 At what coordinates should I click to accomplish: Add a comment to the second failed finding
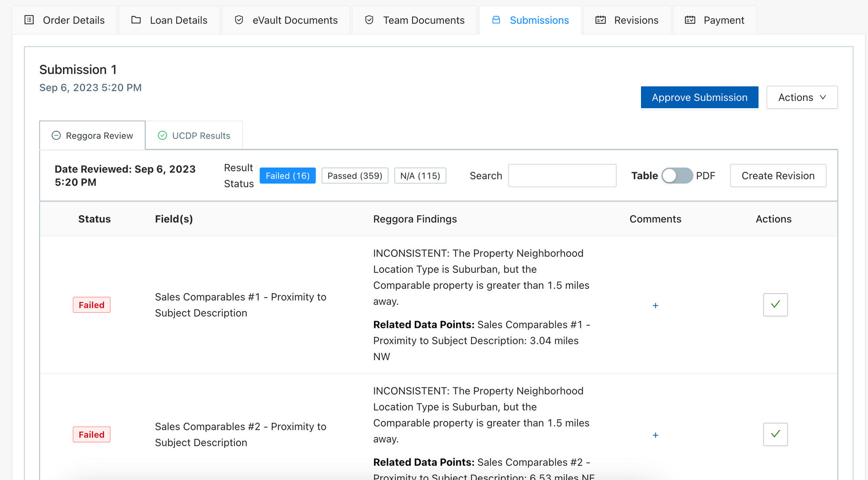[x=655, y=435]
